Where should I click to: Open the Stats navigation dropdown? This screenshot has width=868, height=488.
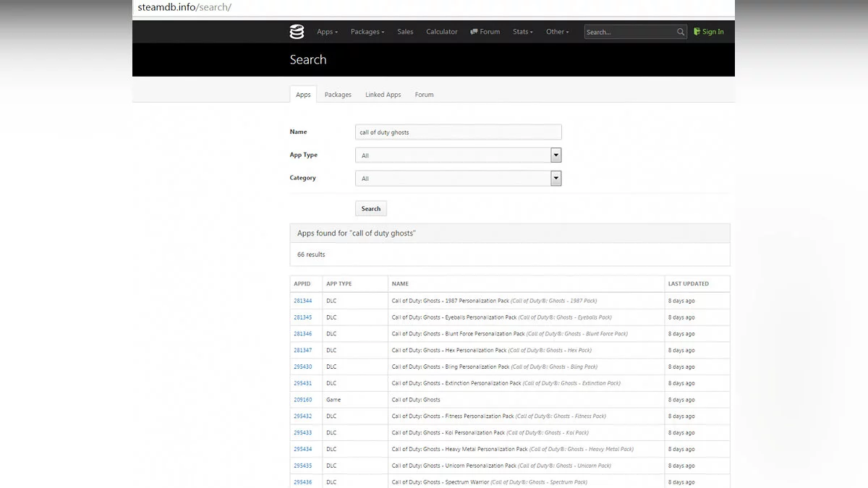tap(522, 32)
